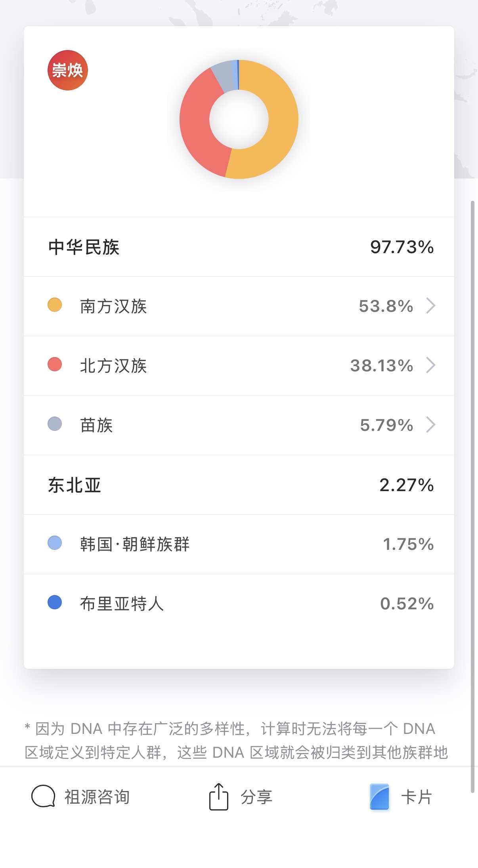478x868 pixels.
Task: Select the orange 南方汉族 color dot
Action: point(55,305)
